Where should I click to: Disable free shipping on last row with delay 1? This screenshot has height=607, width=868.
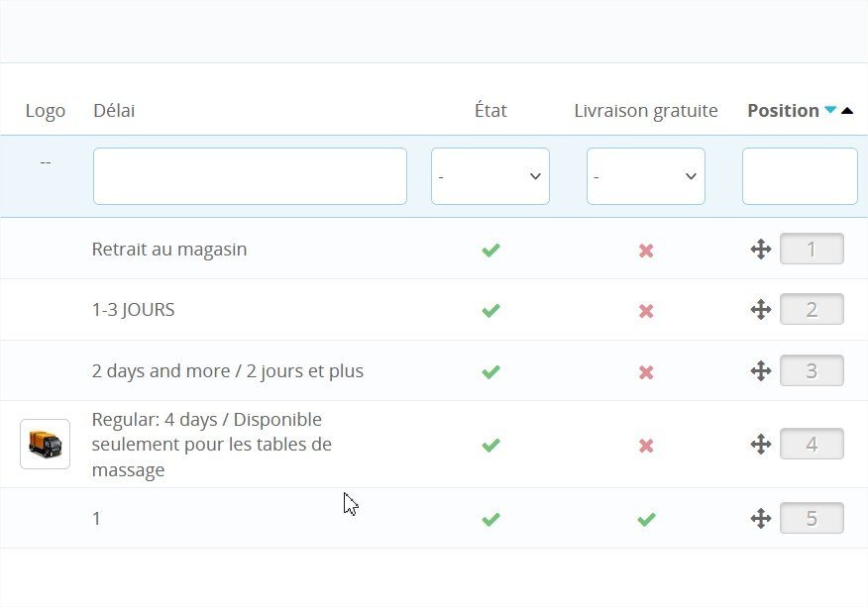[x=646, y=519]
